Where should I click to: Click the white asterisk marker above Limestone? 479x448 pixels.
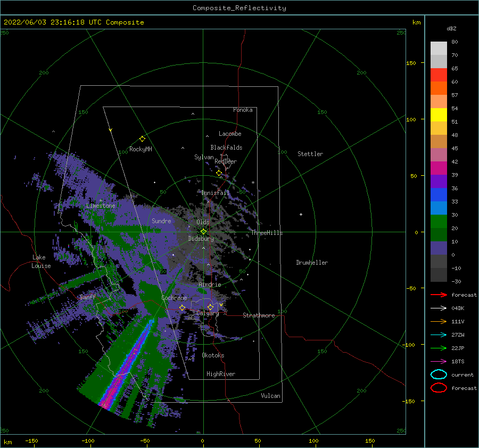101,201
